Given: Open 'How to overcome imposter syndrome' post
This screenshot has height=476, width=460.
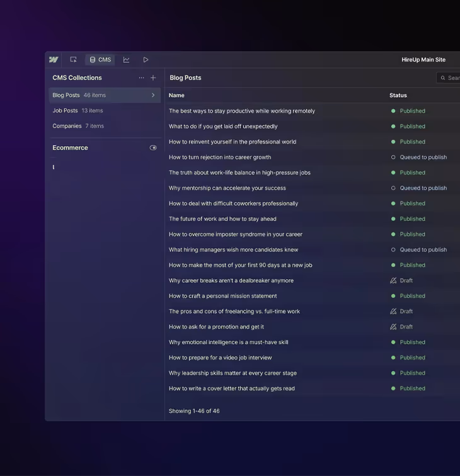Looking at the screenshot, I should click(x=236, y=234).
